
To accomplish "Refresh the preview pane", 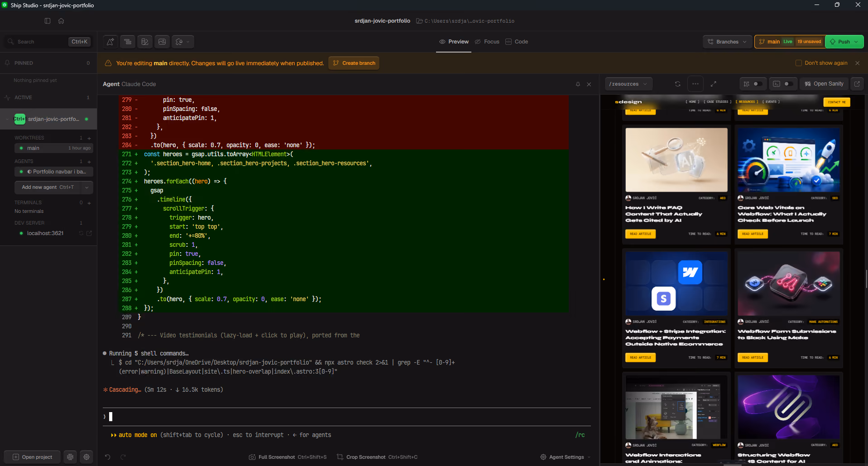I will tap(678, 84).
